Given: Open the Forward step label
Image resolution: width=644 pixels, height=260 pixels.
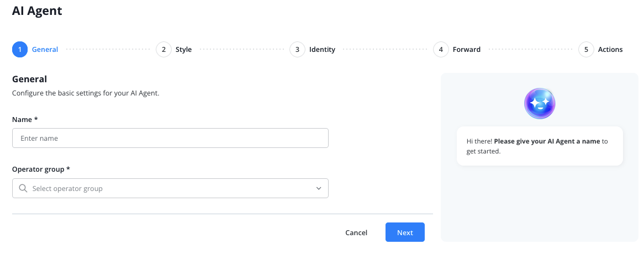Looking at the screenshot, I should point(466,50).
